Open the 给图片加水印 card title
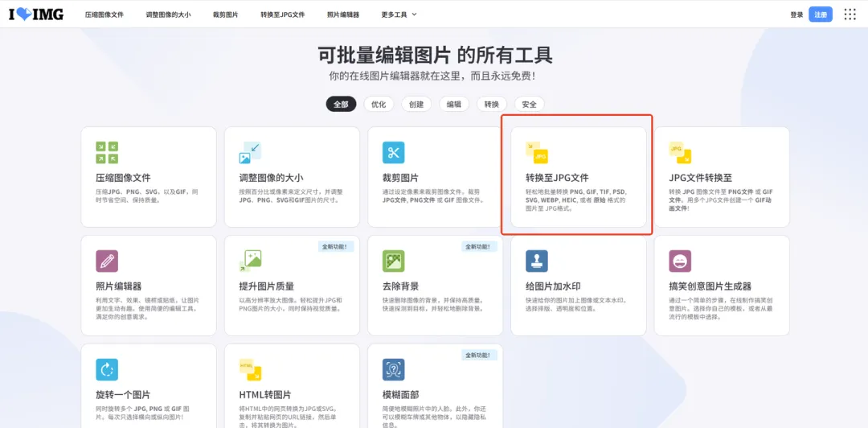Viewport: 868px width, 428px height. pyautogui.click(x=553, y=286)
